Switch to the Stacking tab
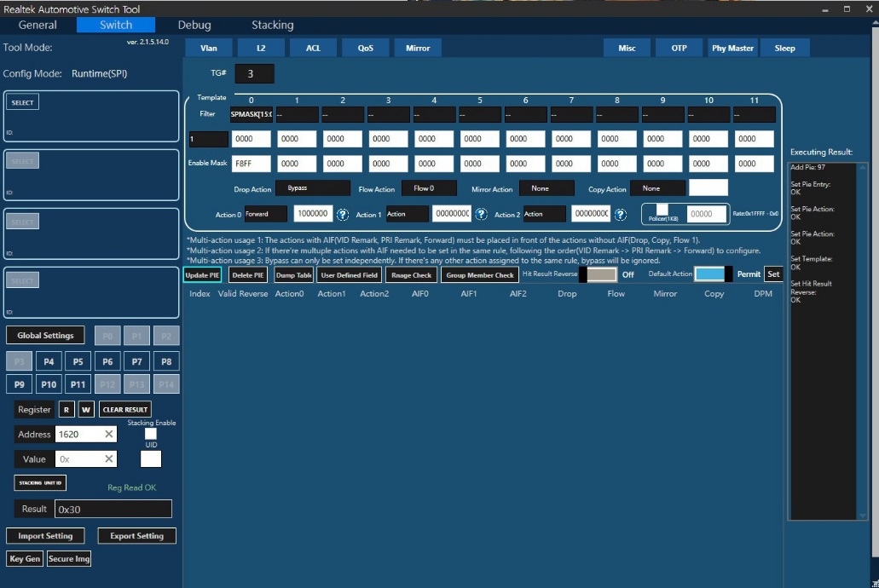The image size is (879, 588). coord(273,25)
